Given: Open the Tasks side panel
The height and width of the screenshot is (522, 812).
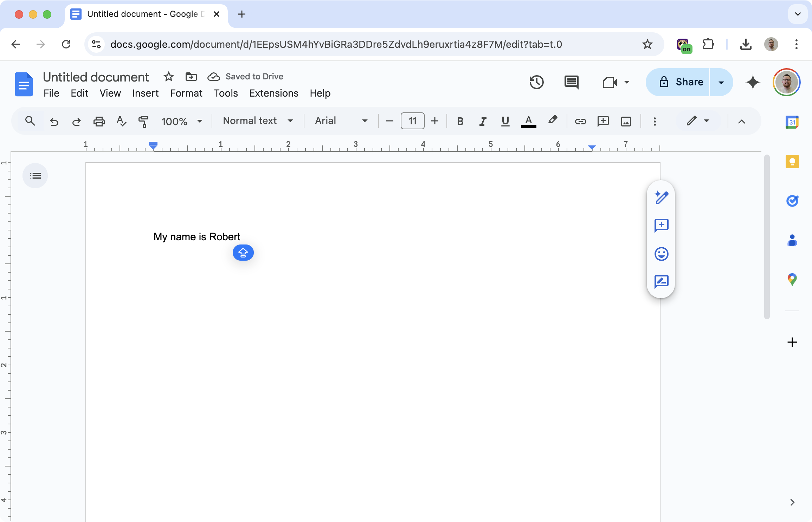Looking at the screenshot, I should click(792, 201).
